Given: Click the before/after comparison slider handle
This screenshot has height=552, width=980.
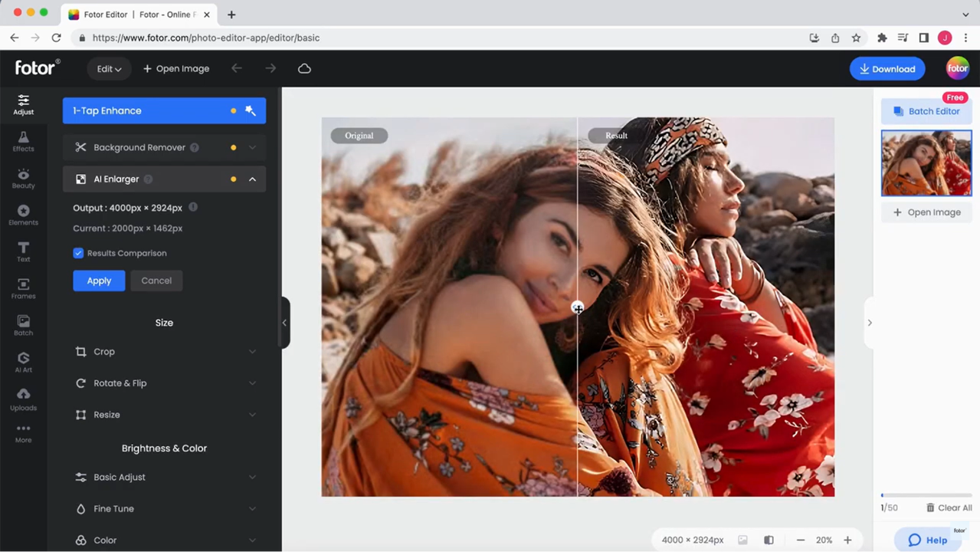Looking at the screenshot, I should pos(578,307).
